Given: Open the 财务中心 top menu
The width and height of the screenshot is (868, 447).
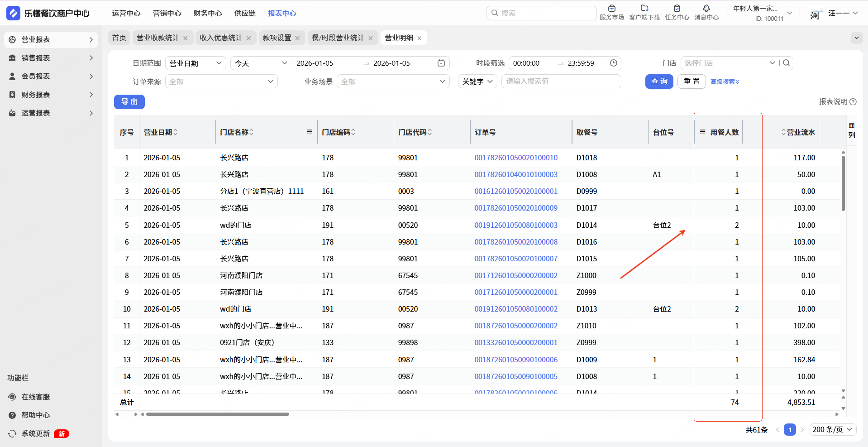Looking at the screenshot, I should (207, 14).
